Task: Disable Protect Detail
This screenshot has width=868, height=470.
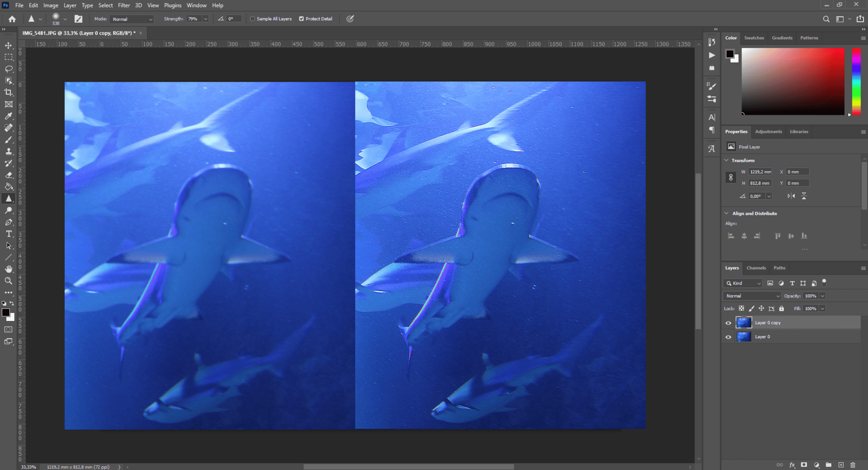Action: [300, 19]
